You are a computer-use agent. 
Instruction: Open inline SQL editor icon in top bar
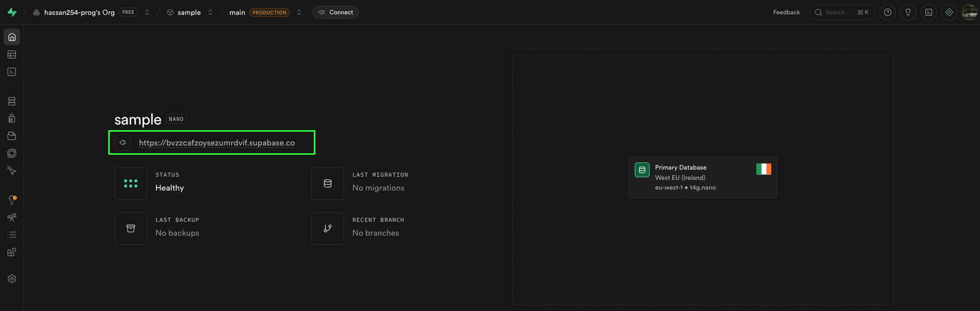pyautogui.click(x=929, y=12)
